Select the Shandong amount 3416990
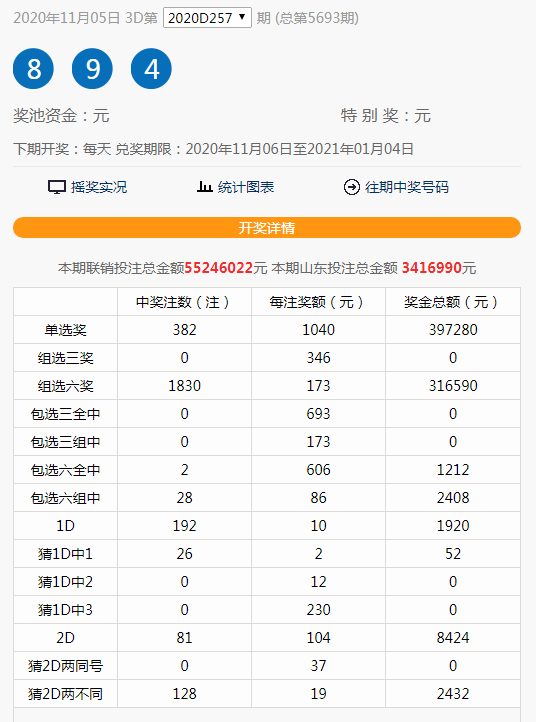Viewport: 536px width, 722px height. 432,268
